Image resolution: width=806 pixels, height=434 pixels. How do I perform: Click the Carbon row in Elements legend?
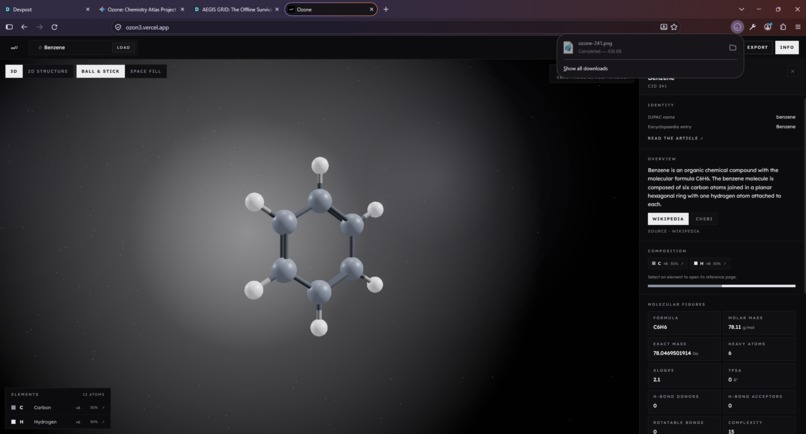tap(58, 407)
